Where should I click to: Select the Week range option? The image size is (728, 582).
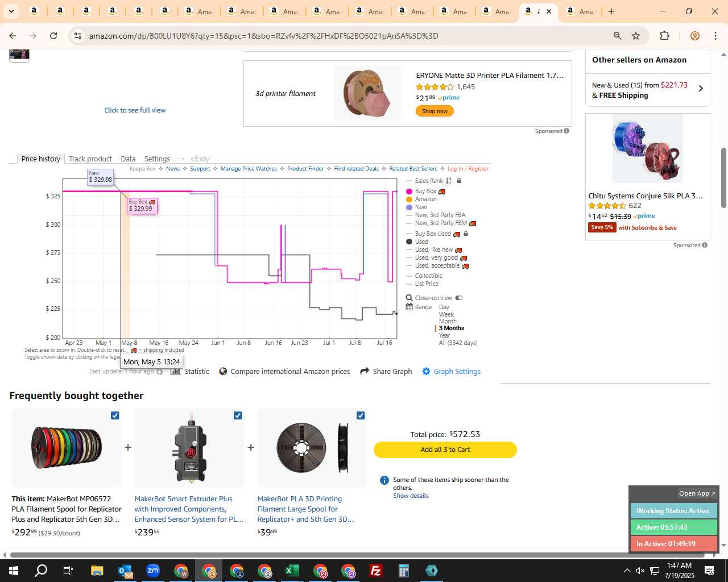click(446, 314)
